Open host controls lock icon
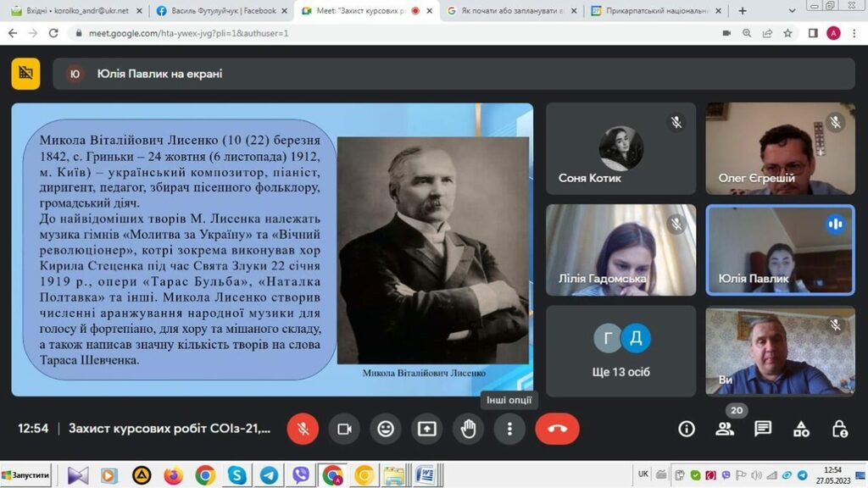The width and height of the screenshot is (868, 488). [839, 429]
